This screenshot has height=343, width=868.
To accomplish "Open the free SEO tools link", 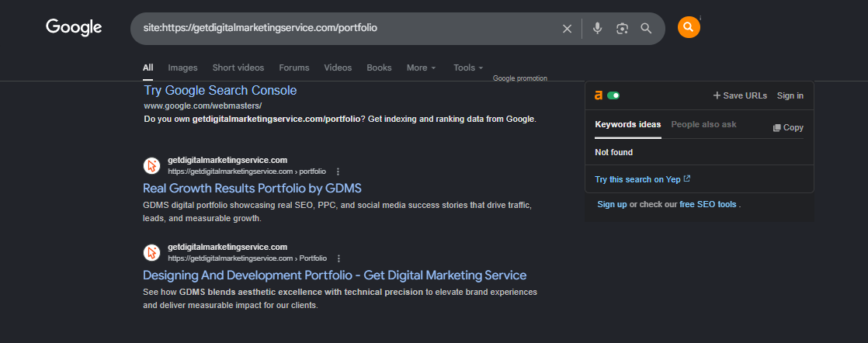I will click(708, 204).
